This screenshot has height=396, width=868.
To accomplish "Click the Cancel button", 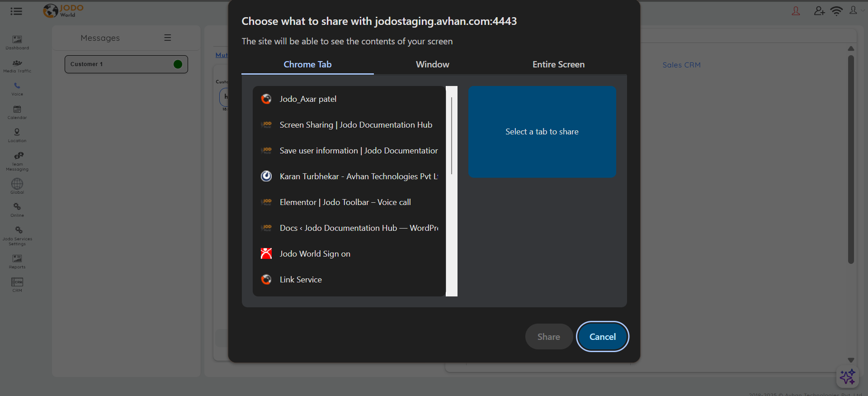I will coord(602,337).
